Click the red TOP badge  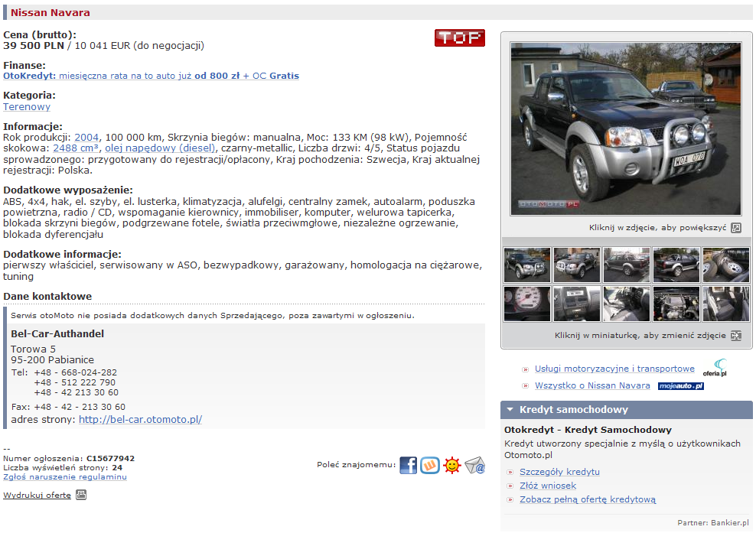(459, 37)
